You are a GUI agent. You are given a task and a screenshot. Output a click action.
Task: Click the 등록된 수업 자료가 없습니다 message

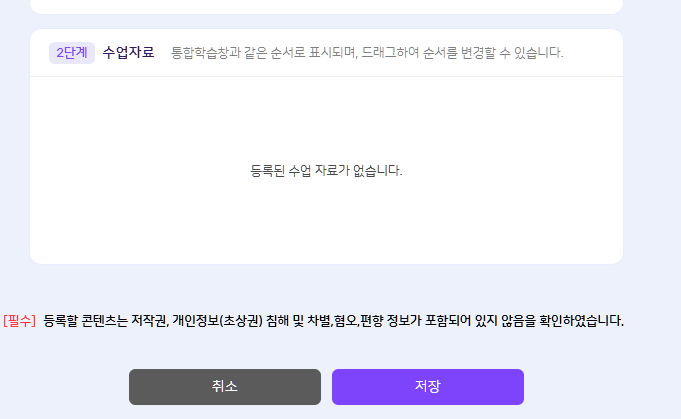pos(326,170)
